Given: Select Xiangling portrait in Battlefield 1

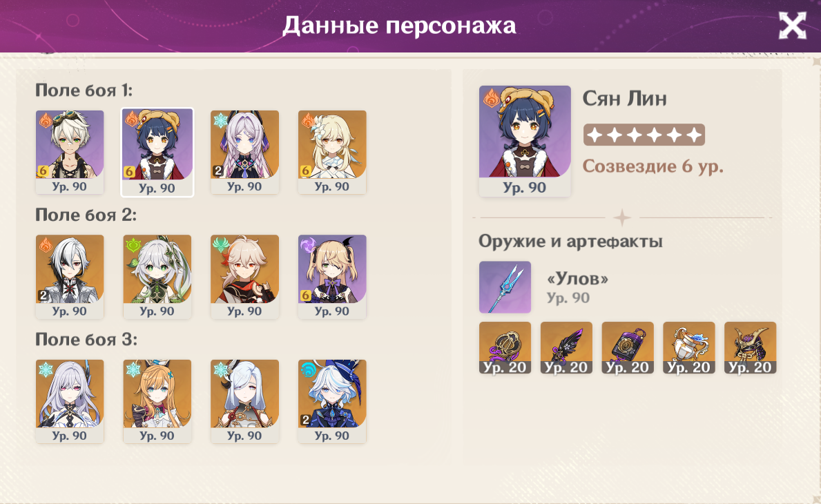Looking at the screenshot, I should pos(157,153).
